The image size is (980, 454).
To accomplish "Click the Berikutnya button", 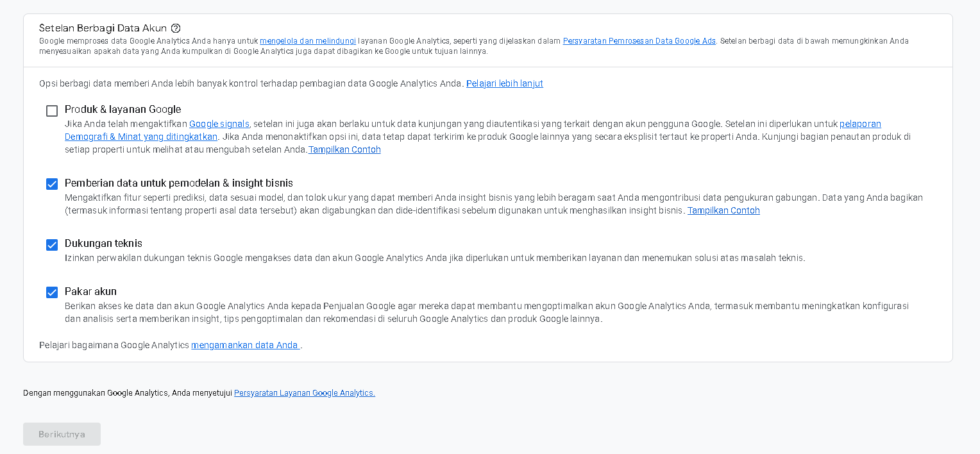I will pyautogui.click(x=62, y=434).
